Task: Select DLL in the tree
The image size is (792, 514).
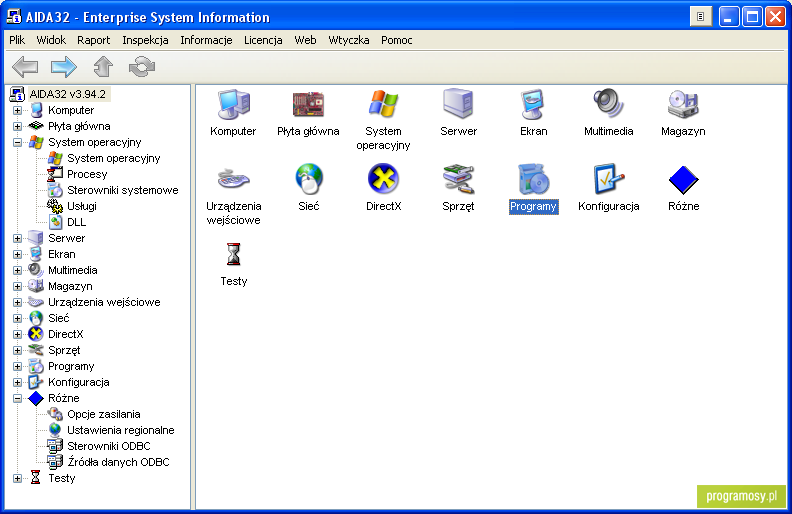Action: click(77, 222)
